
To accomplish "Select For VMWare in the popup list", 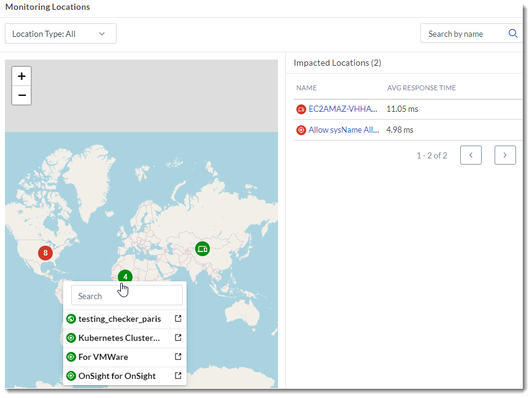I will click(103, 357).
